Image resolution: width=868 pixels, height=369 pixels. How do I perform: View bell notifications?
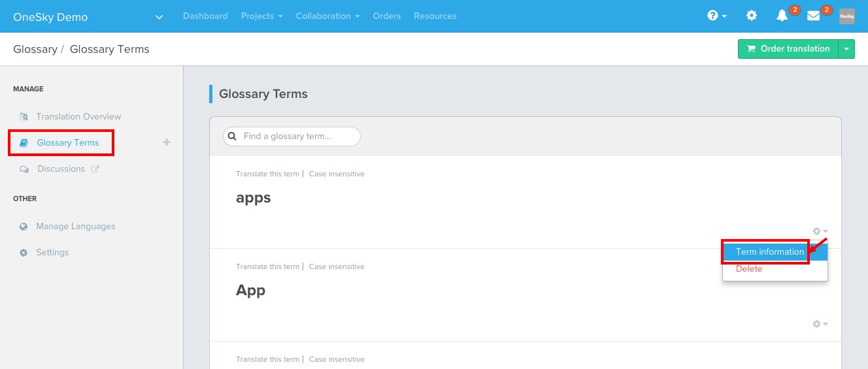click(782, 16)
